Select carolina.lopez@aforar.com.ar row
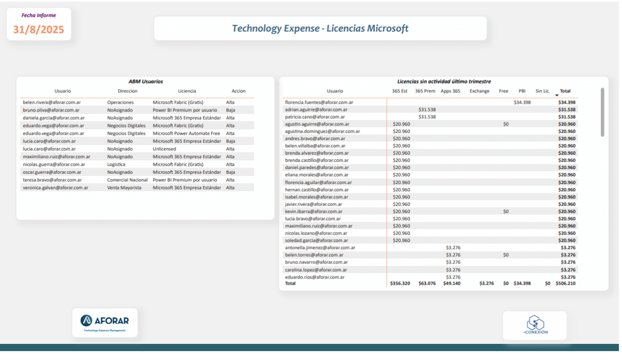The width and height of the screenshot is (622, 364). pos(430,270)
